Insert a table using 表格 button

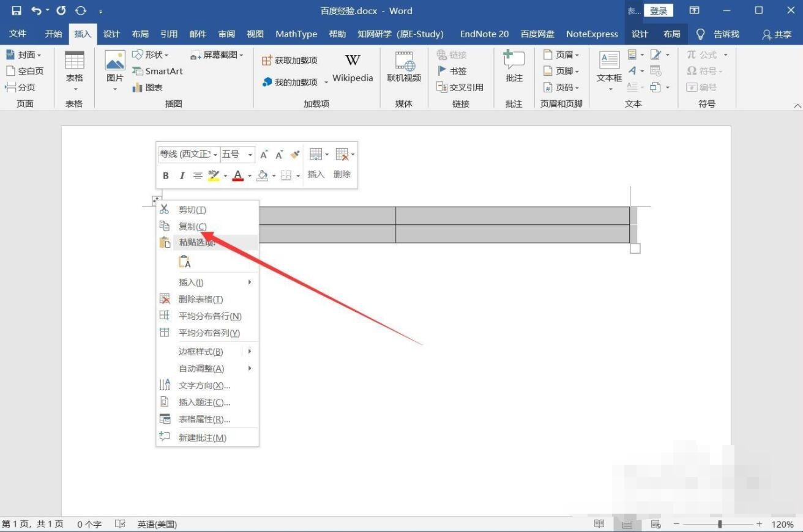click(x=75, y=72)
